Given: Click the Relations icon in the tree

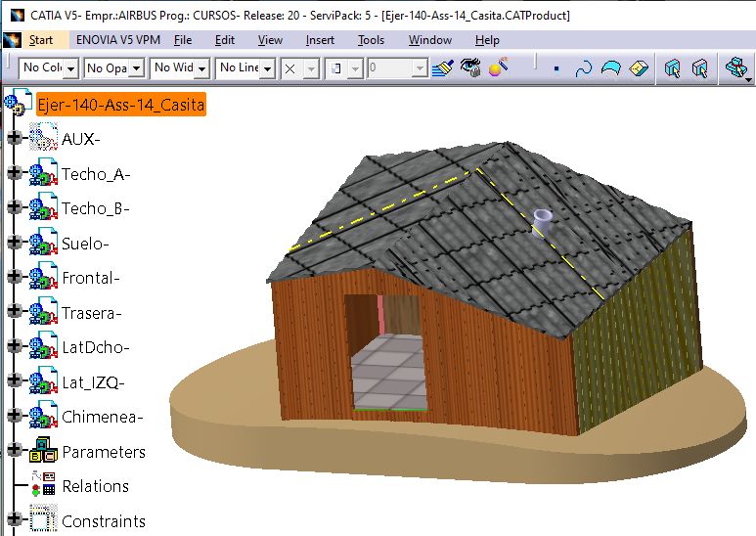Looking at the screenshot, I should tap(43, 486).
